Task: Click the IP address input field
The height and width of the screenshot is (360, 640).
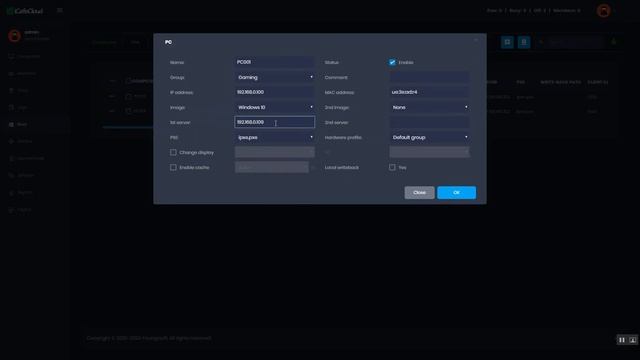Action: pos(275,92)
